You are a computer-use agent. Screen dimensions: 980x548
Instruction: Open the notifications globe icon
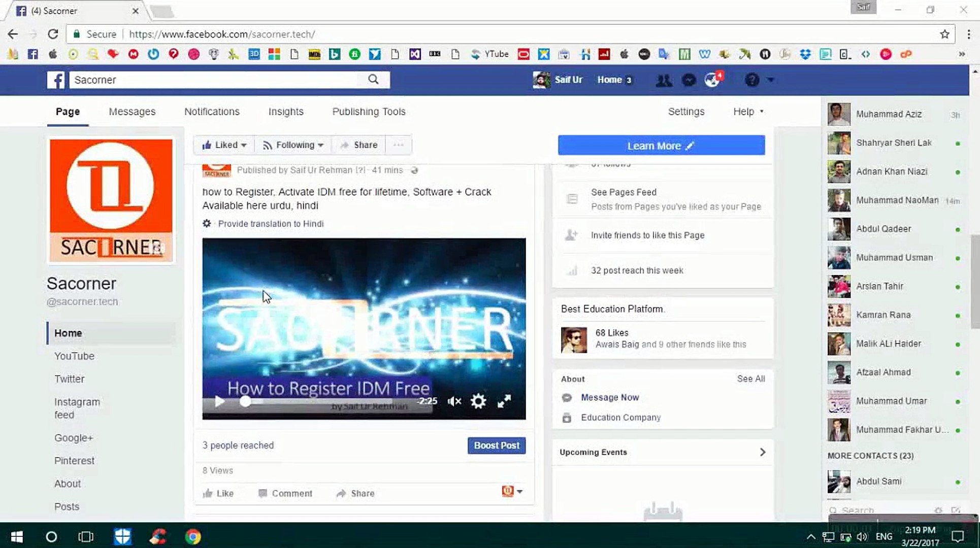click(x=712, y=80)
